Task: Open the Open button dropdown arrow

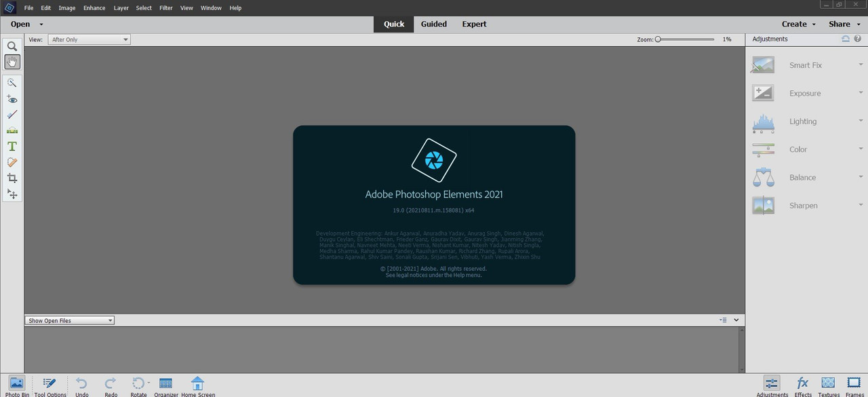Action: pyautogui.click(x=41, y=24)
